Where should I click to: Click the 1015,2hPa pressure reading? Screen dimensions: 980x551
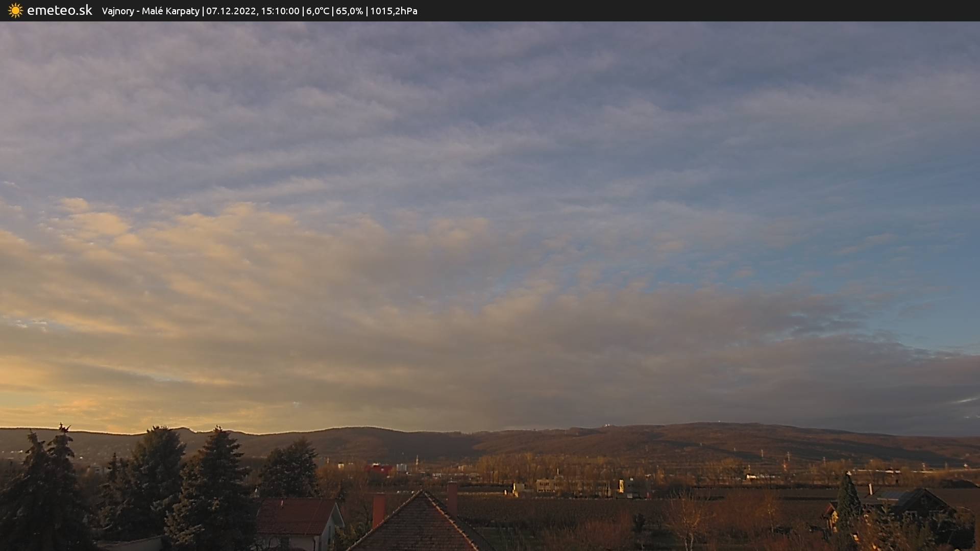(x=394, y=11)
